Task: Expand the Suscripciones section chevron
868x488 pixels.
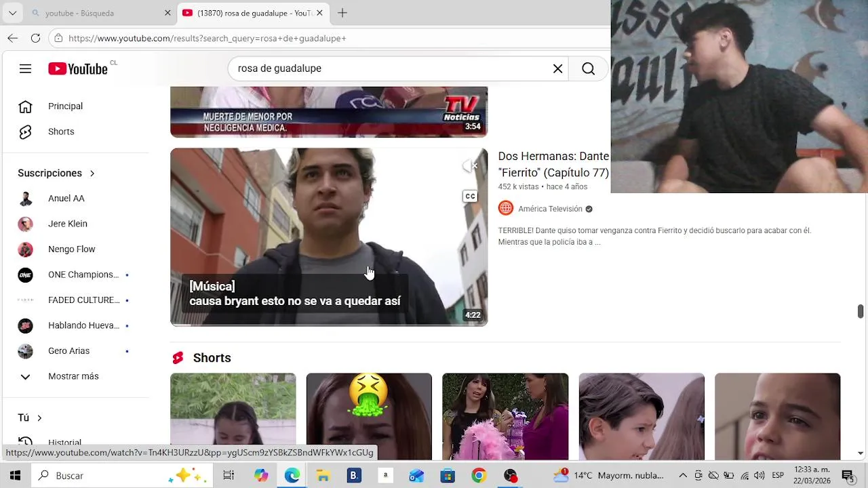Action: pos(92,174)
